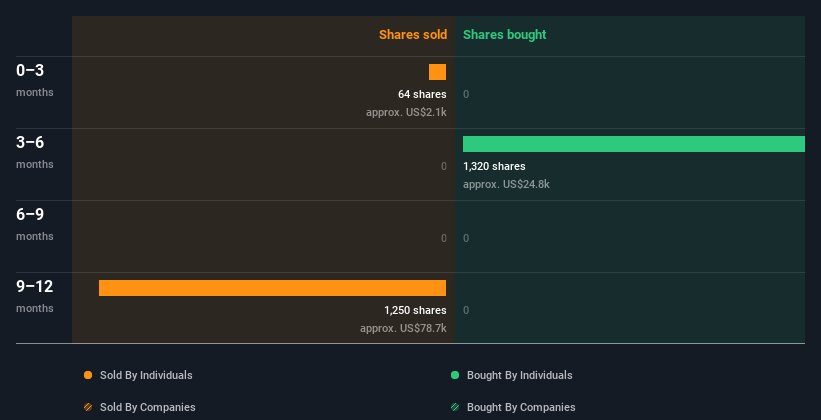
Task: Click the Bought By Companies striped legend icon
Action: click(455, 407)
